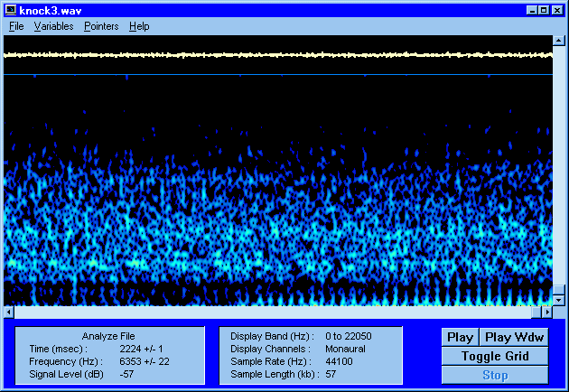Viewport: 569px width, 392px height.
Task: Click the 'Monaural' display channels value
Action: [345, 349]
